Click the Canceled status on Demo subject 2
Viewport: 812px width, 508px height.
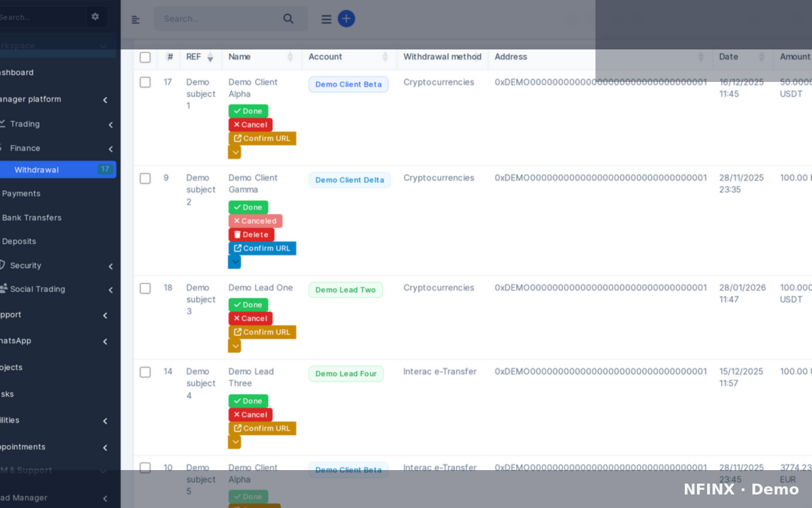(x=255, y=221)
